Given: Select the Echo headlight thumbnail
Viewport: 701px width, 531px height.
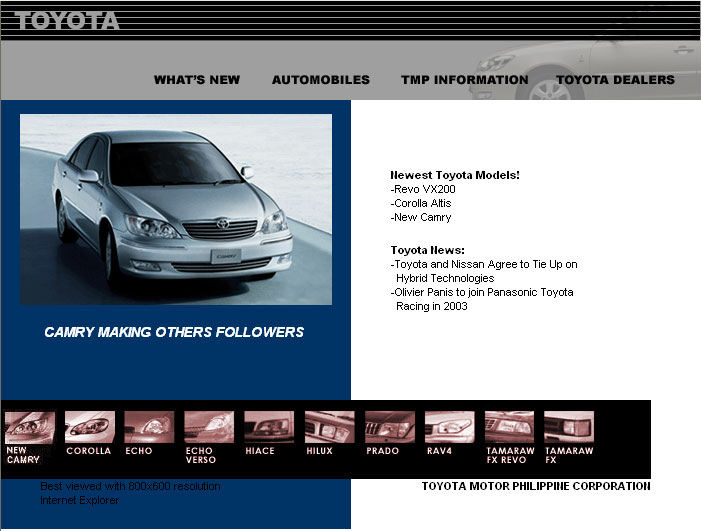Looking at the screenshot, I should [x=149, y=427].
